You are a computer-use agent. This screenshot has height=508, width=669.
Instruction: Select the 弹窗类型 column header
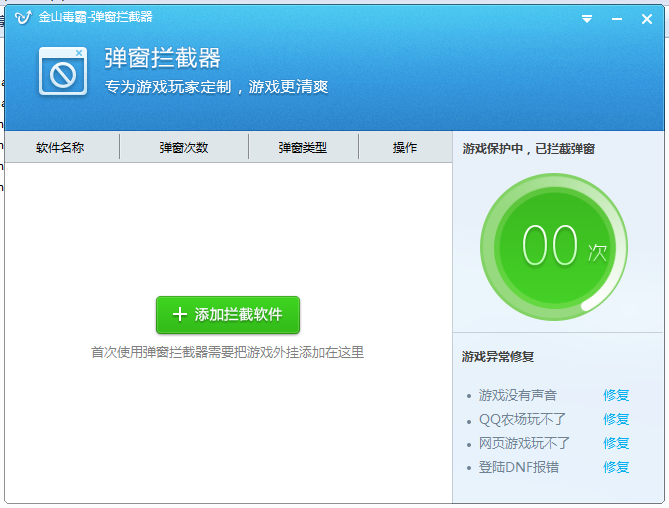(303, 148)
